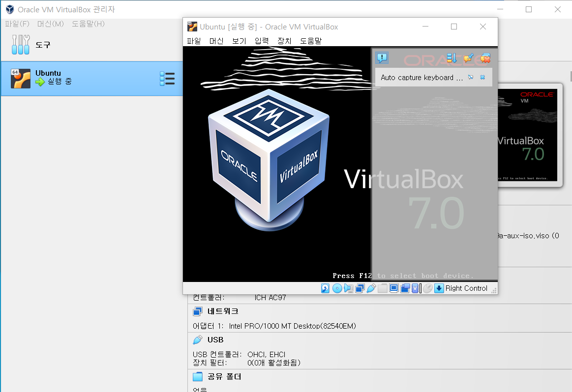572x392 pixels.
Task: Click the network section icon in details
Action: (197, 311)
